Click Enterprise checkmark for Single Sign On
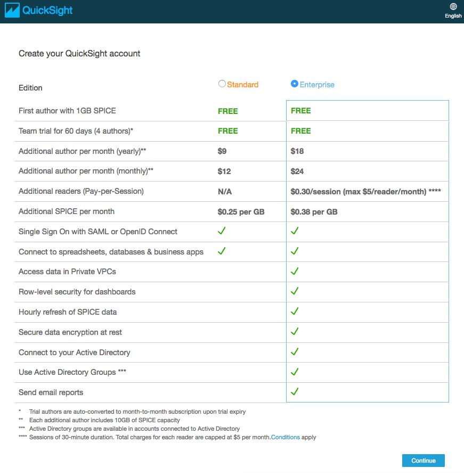This screenshot has width=464, height=476. [x=295, y=231]
